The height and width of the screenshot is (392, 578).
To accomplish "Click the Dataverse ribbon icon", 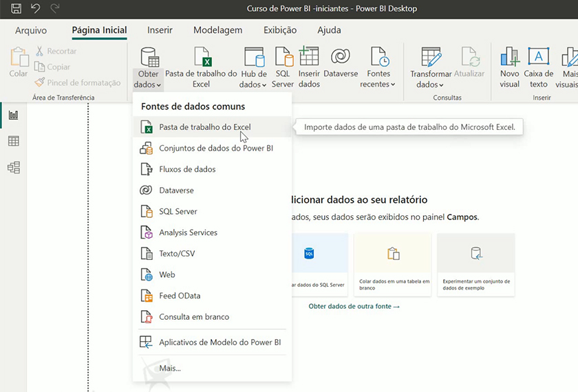I will pos(340,62).
